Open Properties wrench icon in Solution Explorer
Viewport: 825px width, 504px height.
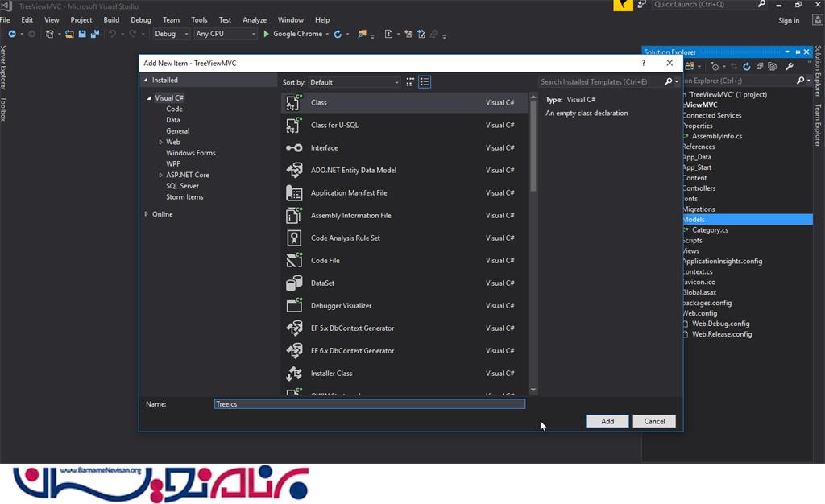(790, 67)
